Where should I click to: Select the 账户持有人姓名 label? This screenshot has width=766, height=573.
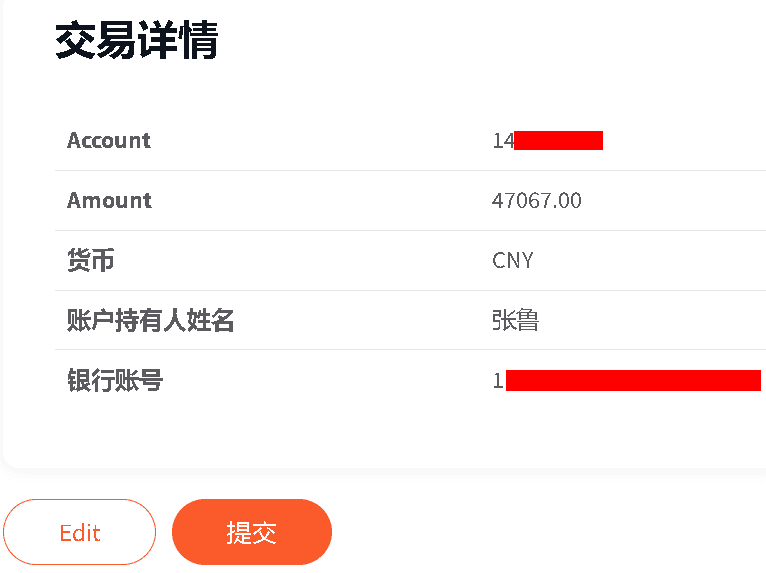coord(150,320)
